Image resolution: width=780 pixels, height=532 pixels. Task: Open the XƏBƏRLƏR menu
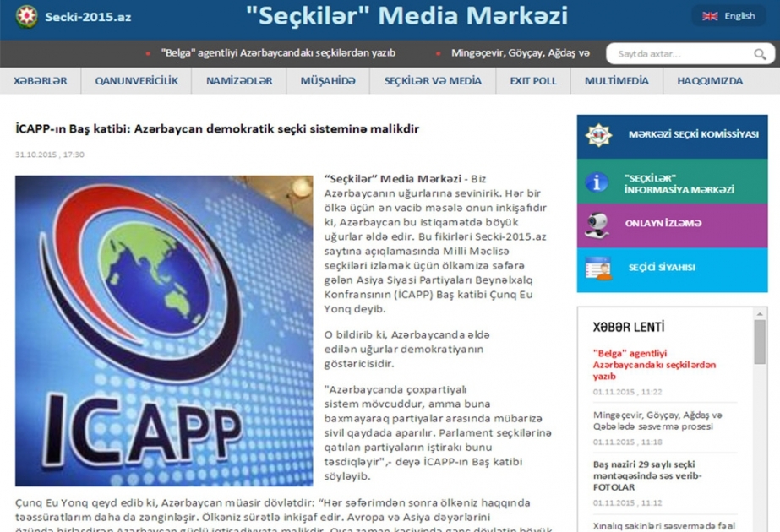click(x=41, y=81)
